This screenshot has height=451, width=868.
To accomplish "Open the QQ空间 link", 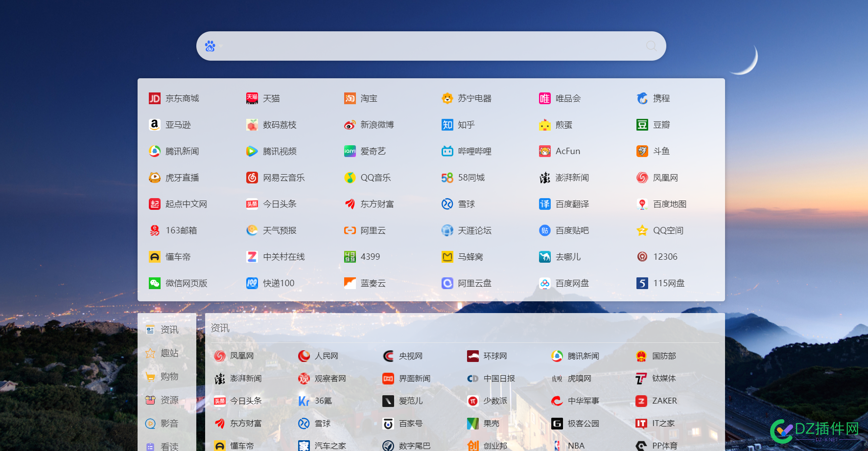I will pyautogui.click(x=660, y=230).
